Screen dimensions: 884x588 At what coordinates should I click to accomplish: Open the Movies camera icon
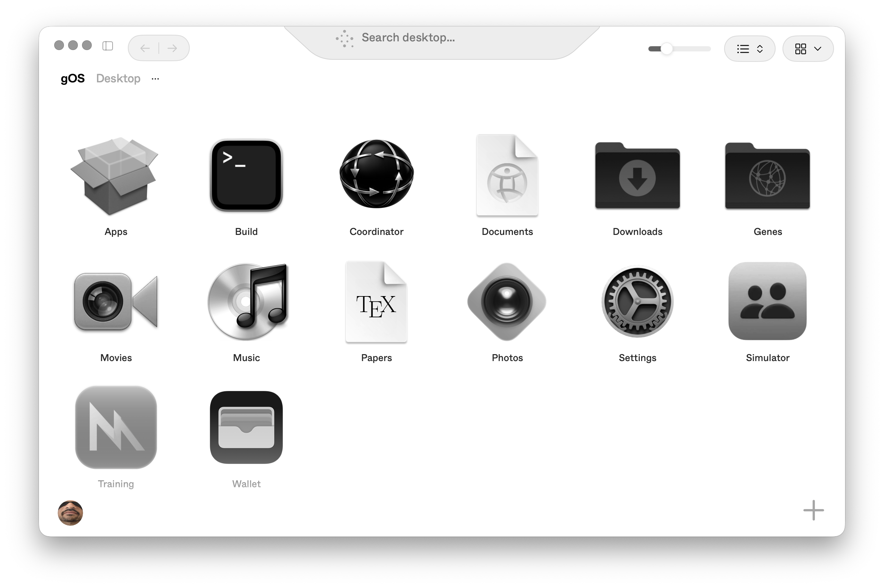[x=115, y=302]
